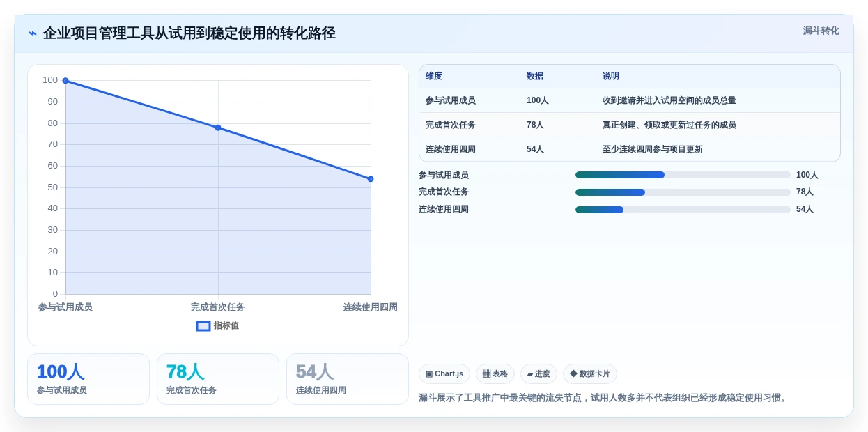Click 100人 value beside progress bar
This screenshot has width=868, height=432.
[x=807, y=175]
